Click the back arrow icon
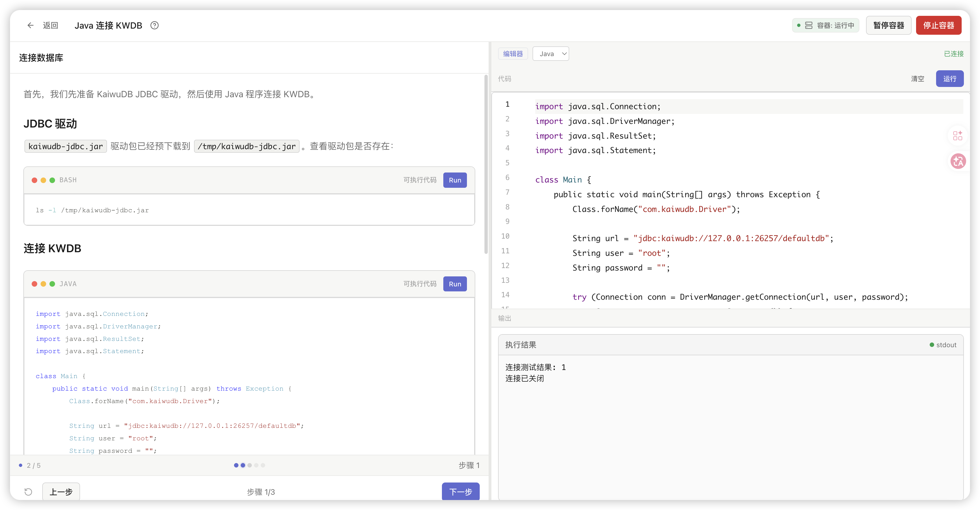This screenshot has width=980, height=510. click(31, 26)
